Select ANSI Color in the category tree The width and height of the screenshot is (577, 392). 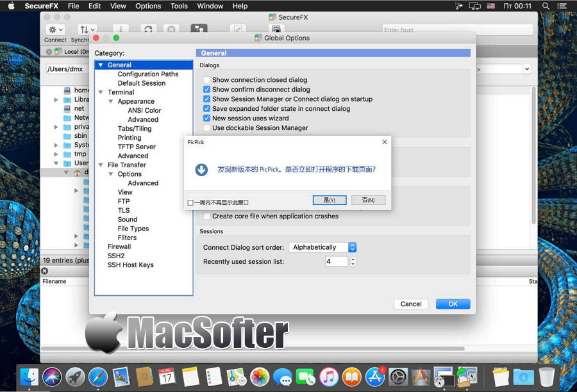[144, 110]
